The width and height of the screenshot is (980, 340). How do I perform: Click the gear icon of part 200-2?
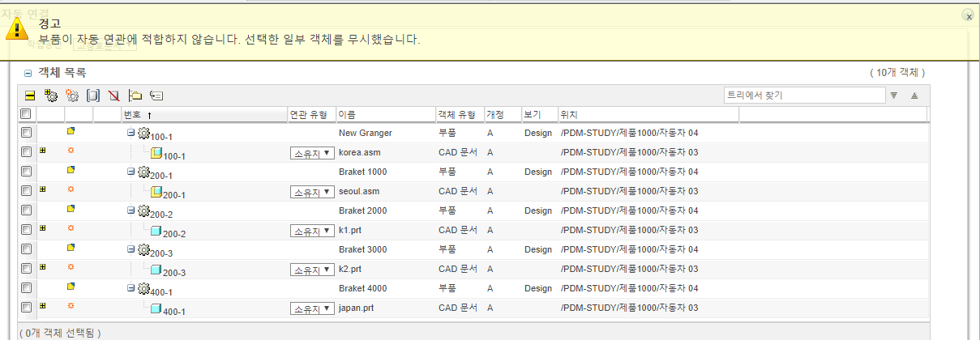pyautogui.click(x=144, y=210)
